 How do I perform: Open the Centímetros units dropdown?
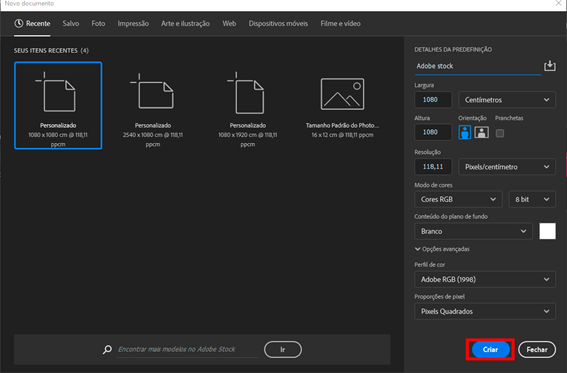click(507, 100)
